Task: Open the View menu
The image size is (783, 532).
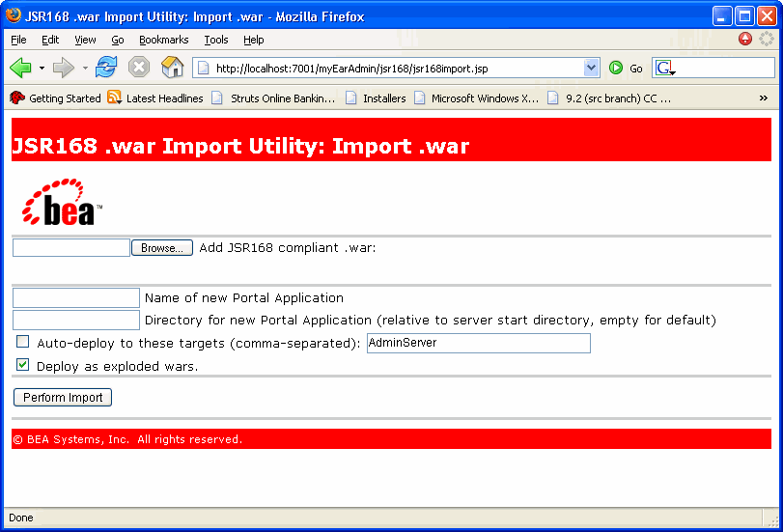Action: 85,40
